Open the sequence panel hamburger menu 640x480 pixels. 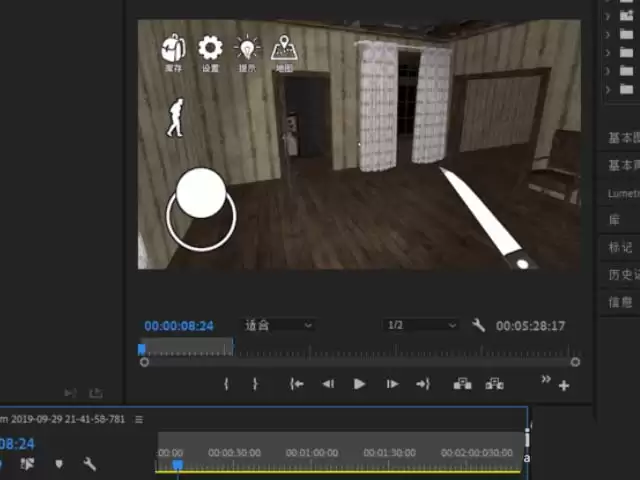(x=139, y=420)
